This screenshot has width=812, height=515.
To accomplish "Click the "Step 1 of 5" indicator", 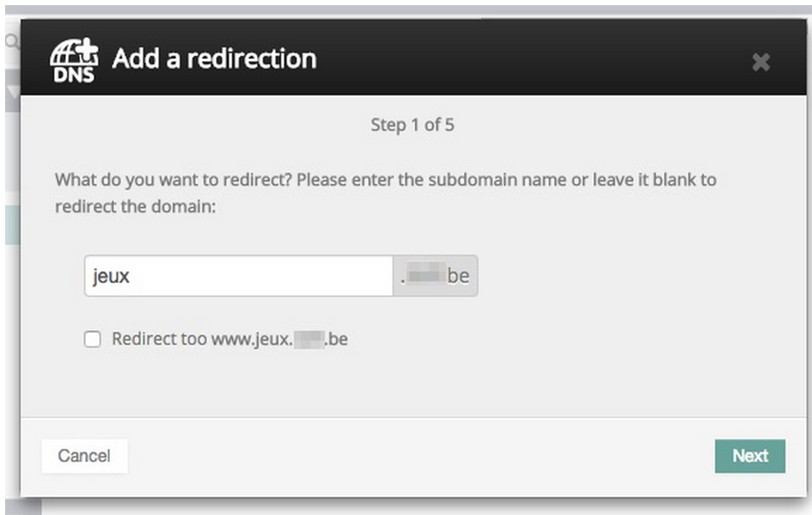I will [412, 124].
